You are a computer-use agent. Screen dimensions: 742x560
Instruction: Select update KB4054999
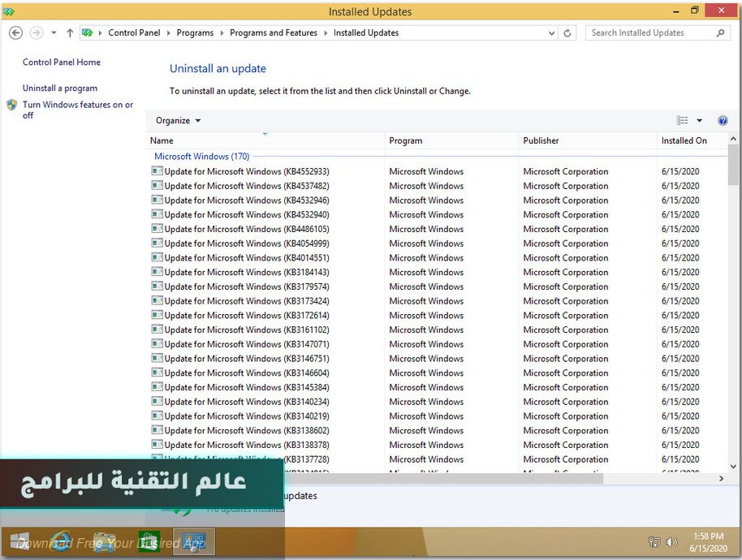pos(247,243)
